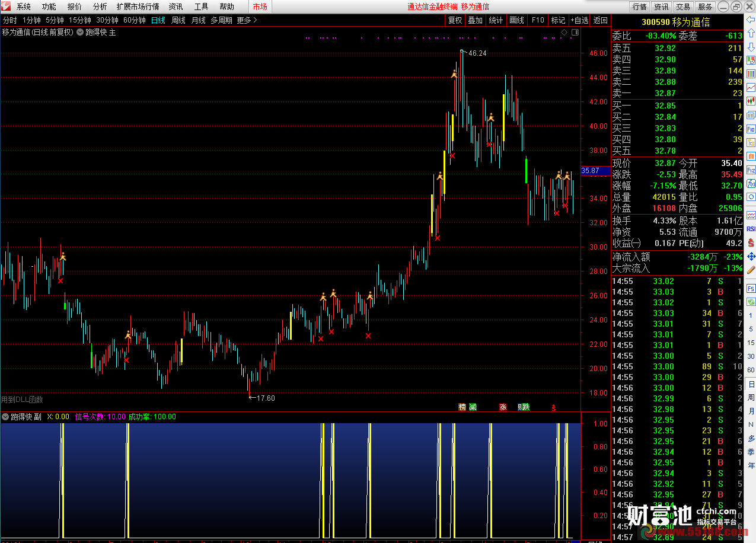Screen dimensions: 756x543
Task: Click the red Tongdaxin logo icon in the menu bar
Action: pos(7,7)
